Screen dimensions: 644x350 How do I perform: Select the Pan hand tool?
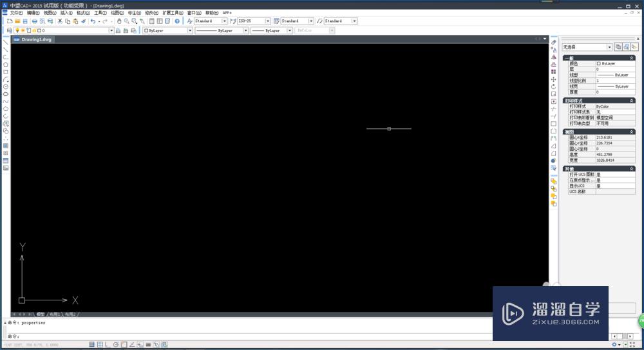point(119,21)
